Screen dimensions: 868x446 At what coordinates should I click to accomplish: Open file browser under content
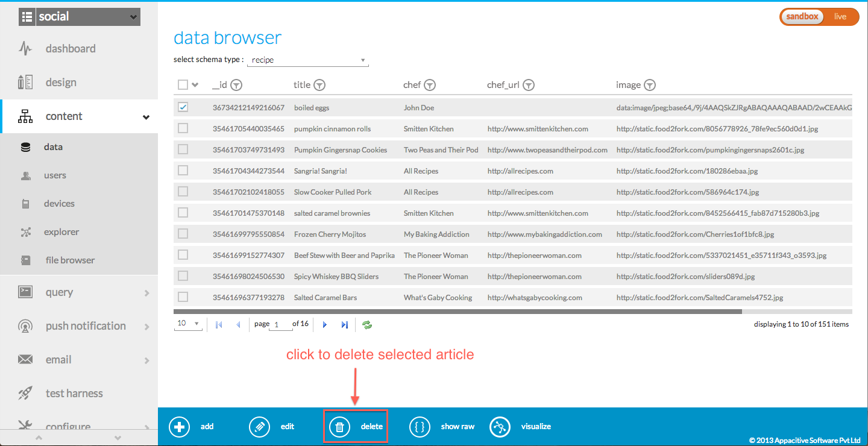(70, 260)
